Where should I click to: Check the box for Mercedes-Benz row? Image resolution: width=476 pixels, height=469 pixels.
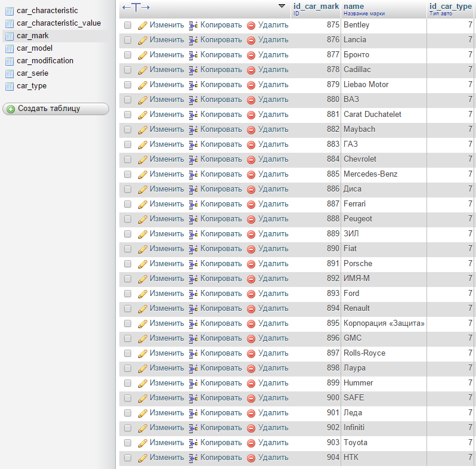click(128, 174)
